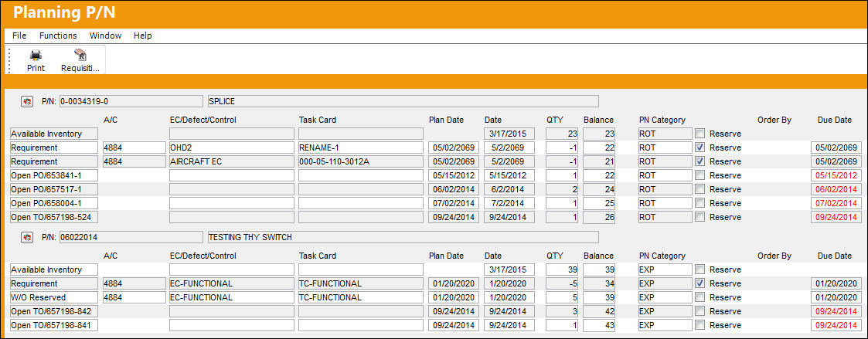The image size is (868, 339).
Task: Open the Help menu
Action: (x=142, y=36)
